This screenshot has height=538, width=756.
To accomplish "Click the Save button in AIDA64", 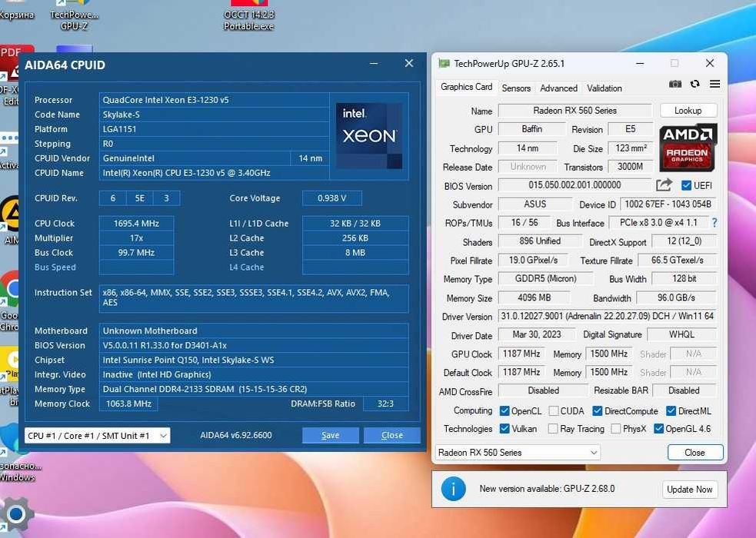I will point(330,435).
